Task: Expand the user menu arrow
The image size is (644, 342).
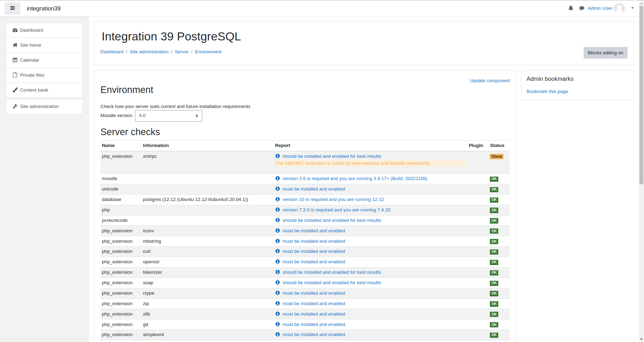Action: click(x=632, y=8)
